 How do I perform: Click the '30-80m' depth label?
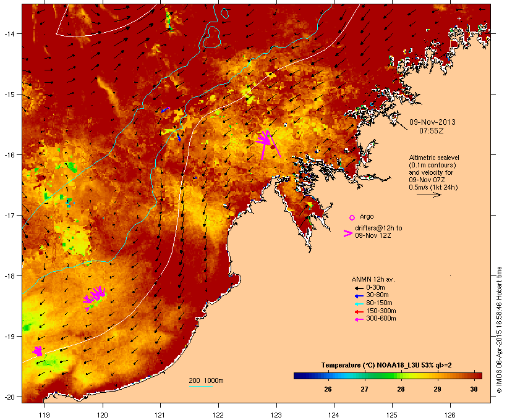pyautogui.click(x=377, y=295)
